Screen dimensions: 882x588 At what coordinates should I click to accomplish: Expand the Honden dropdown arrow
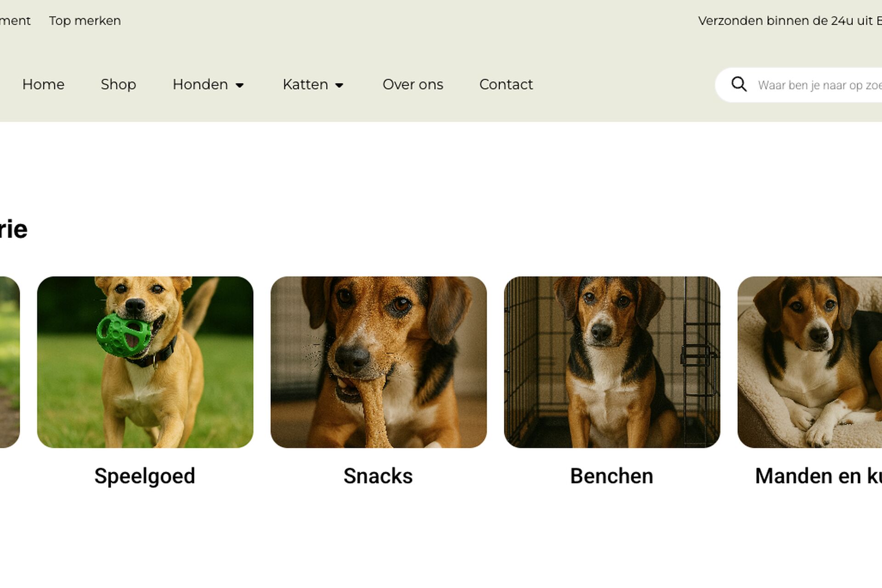(239, 85)
